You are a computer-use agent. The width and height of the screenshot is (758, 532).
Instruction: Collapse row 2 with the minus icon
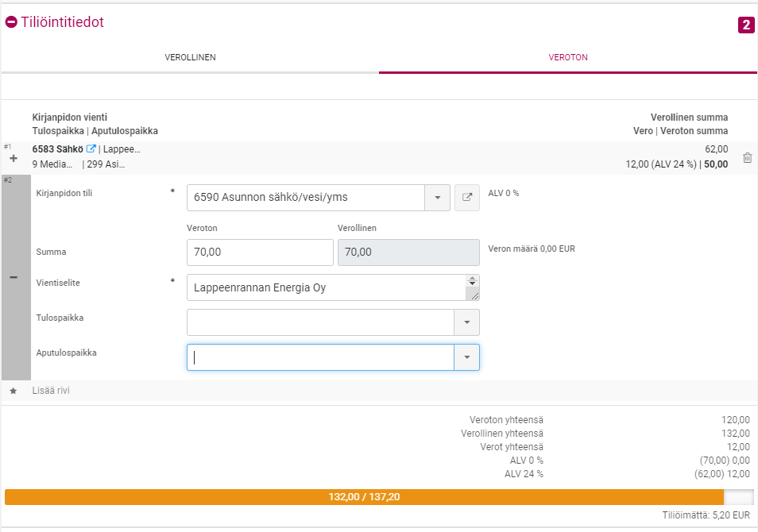[x=14, y=277]
